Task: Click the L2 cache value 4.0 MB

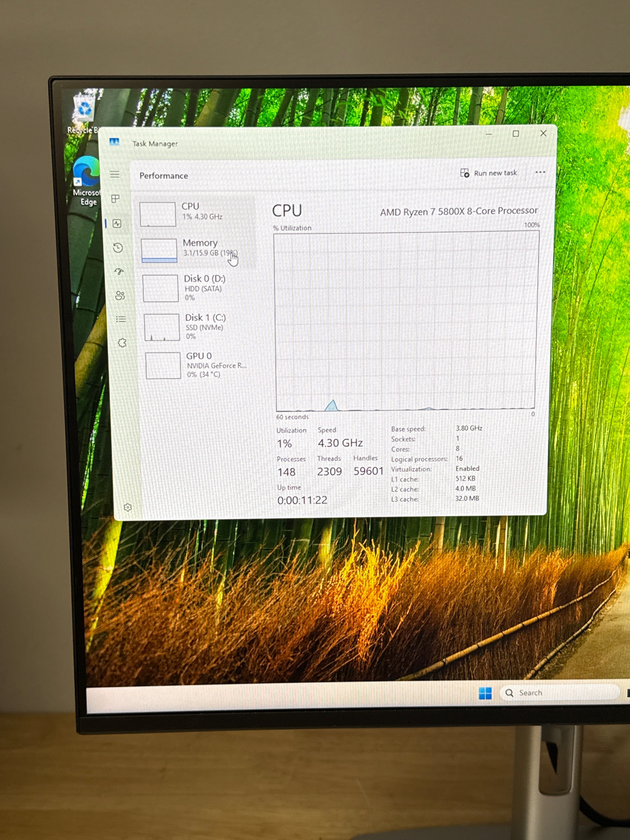Action: click(465, 489)
